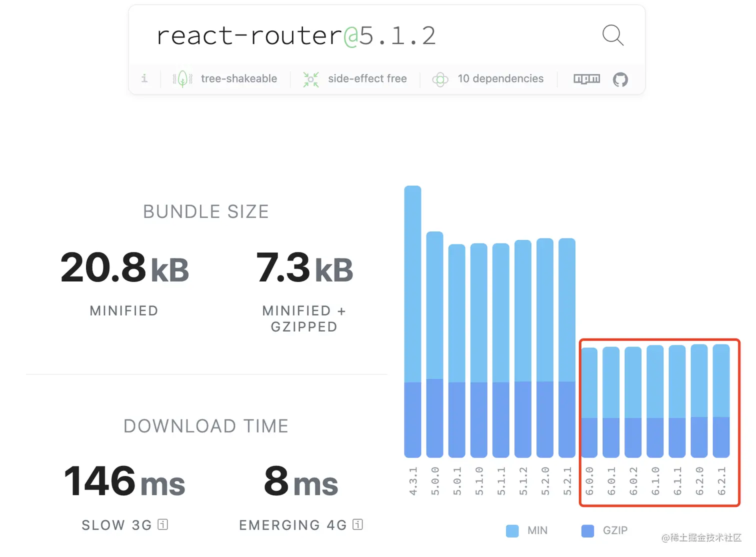Open the npm package page icon
Screen dimensions: 756x557
586,79
